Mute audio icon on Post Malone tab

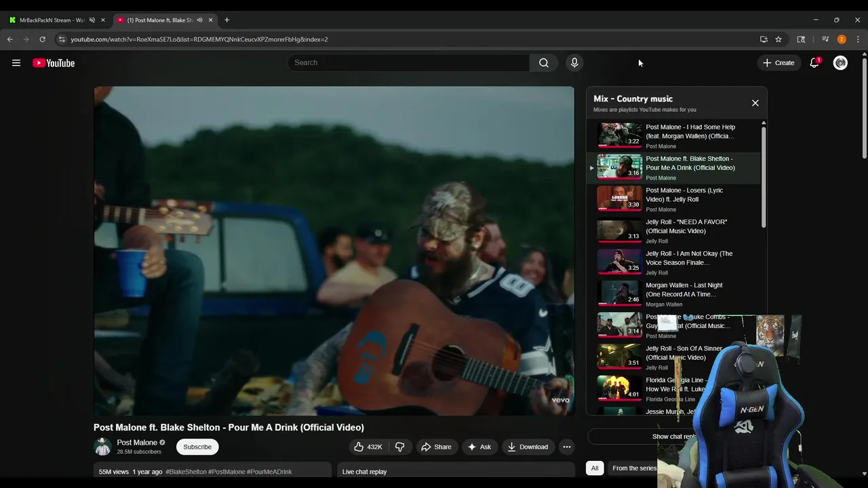pos(199,20)
